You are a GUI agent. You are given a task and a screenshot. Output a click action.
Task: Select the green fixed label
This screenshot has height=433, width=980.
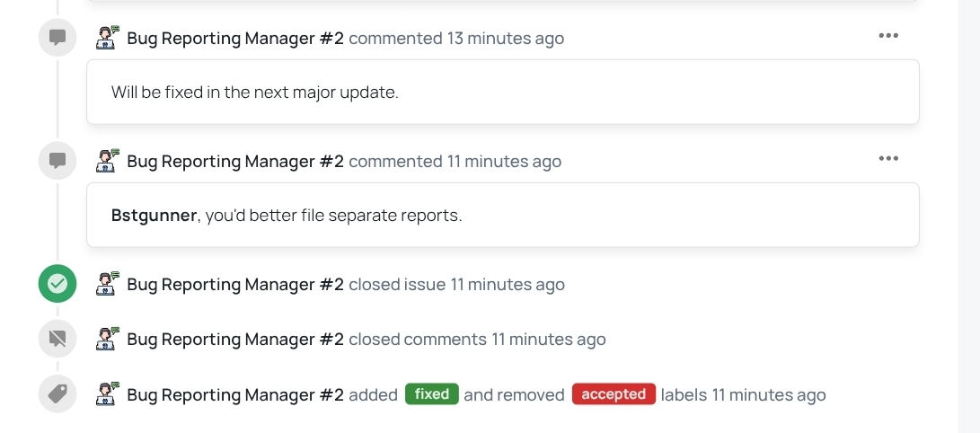[x=432, y=394]
